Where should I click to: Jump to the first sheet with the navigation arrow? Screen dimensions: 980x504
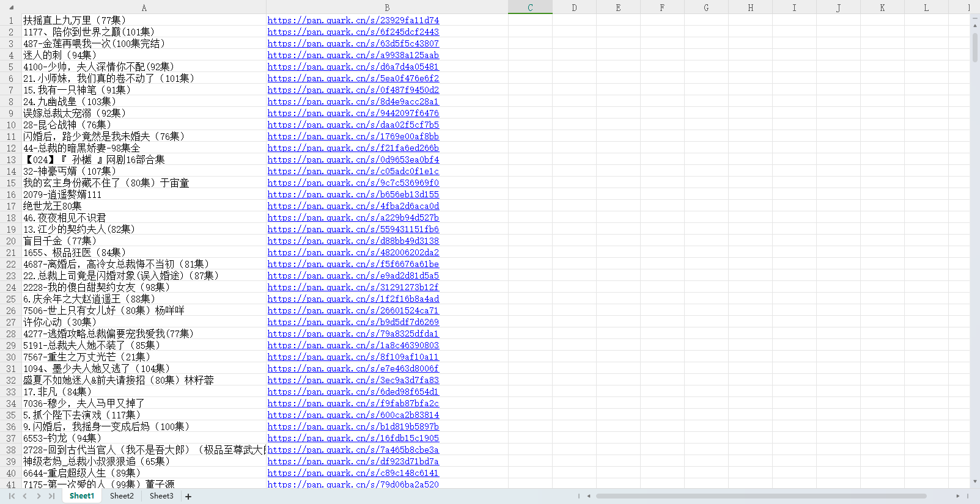12,496
